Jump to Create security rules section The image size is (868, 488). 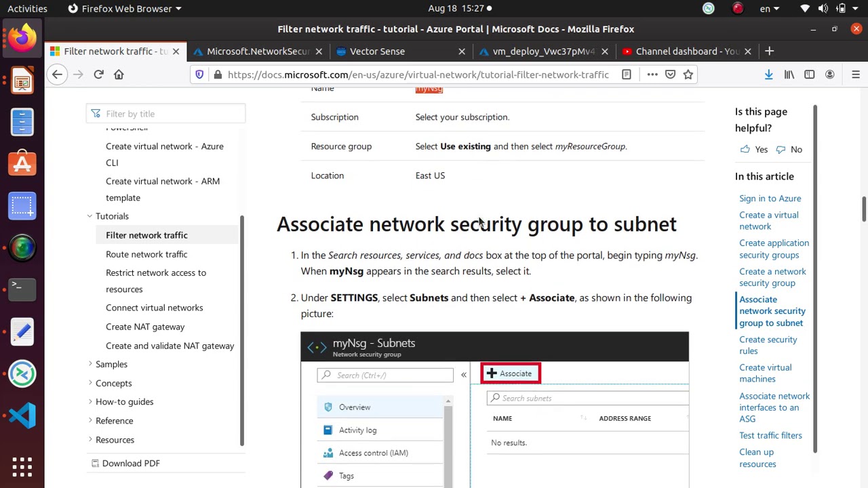[x=768, y=345]
